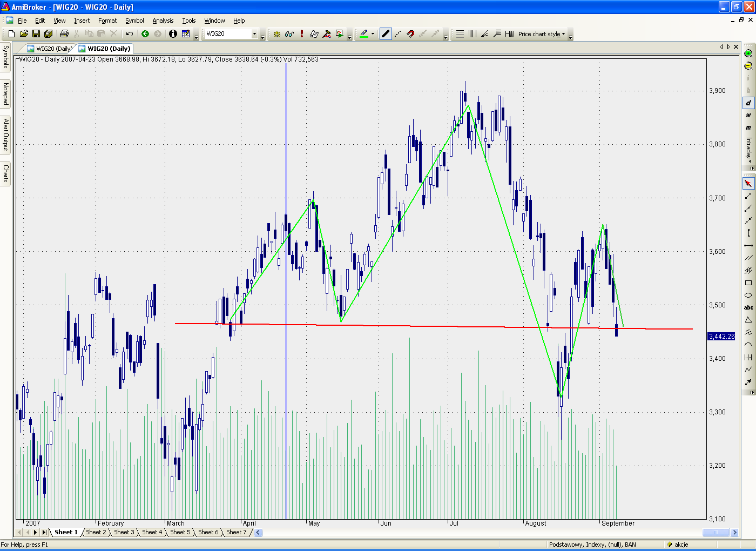The image size is (756, 551).
Task: Click the green line color swatch
Action: click(364, 34)
